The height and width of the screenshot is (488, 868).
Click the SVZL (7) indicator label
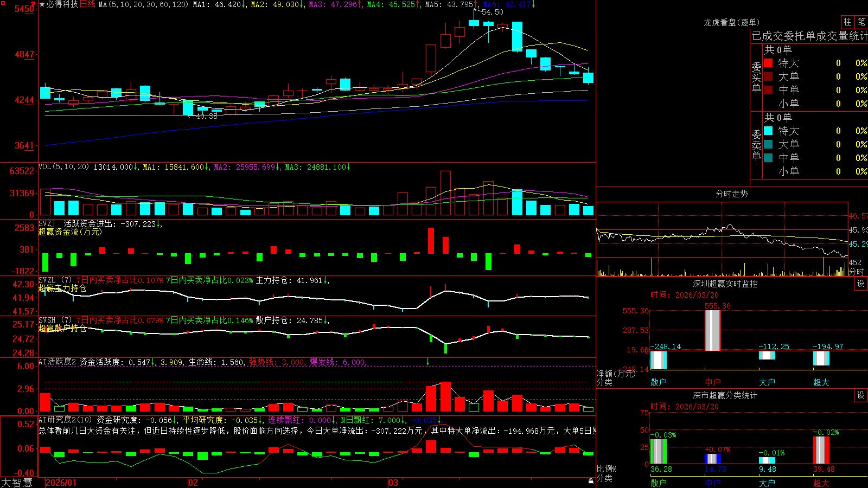pos(55,280)
